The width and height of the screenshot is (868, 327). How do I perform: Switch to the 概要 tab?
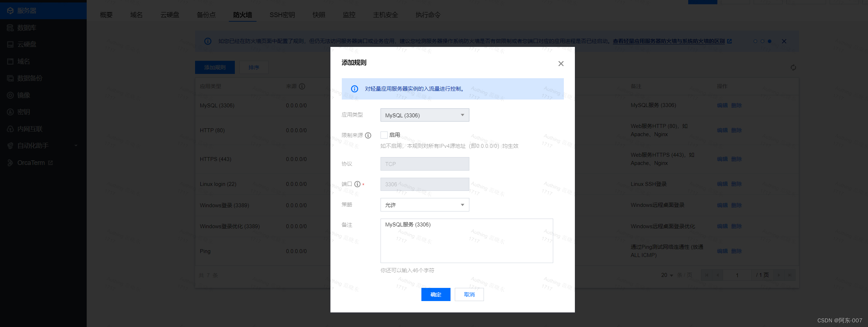pos(106,15)
